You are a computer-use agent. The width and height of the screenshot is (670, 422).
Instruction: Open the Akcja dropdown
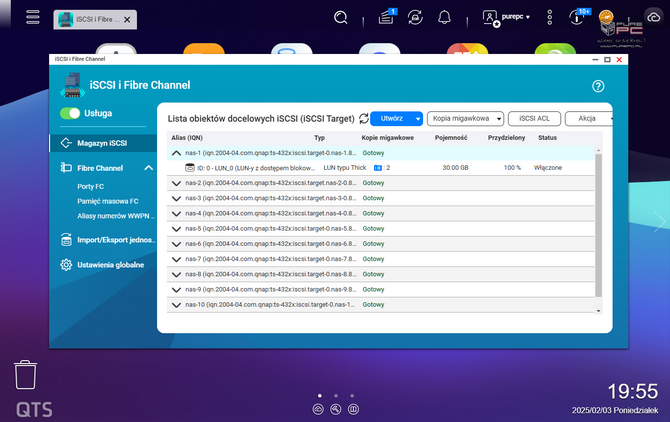[x=589, y=119]
